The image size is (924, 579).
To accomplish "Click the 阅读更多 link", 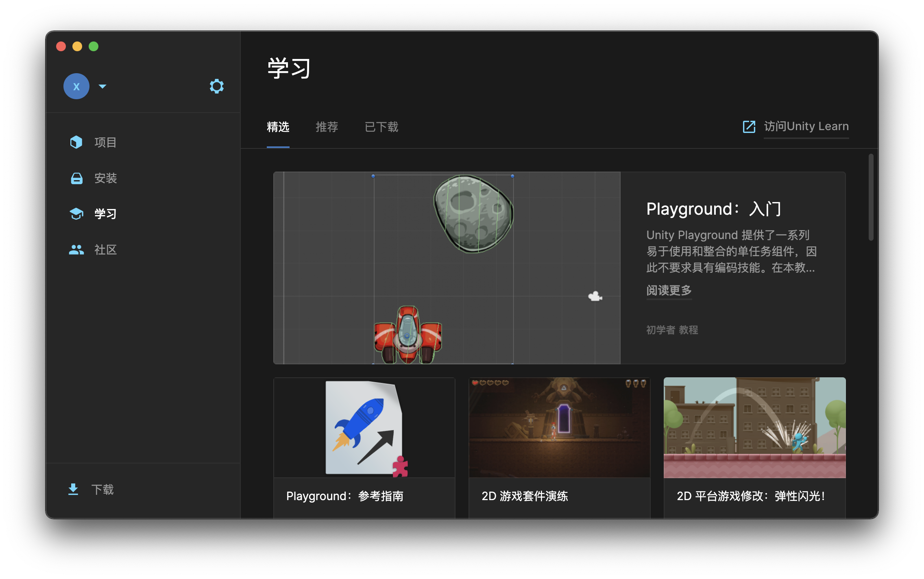I will click(x=669, y=290).
